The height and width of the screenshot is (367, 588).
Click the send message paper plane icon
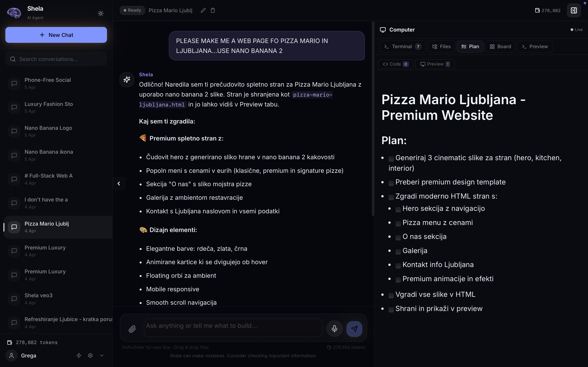[x=354, y=329]
